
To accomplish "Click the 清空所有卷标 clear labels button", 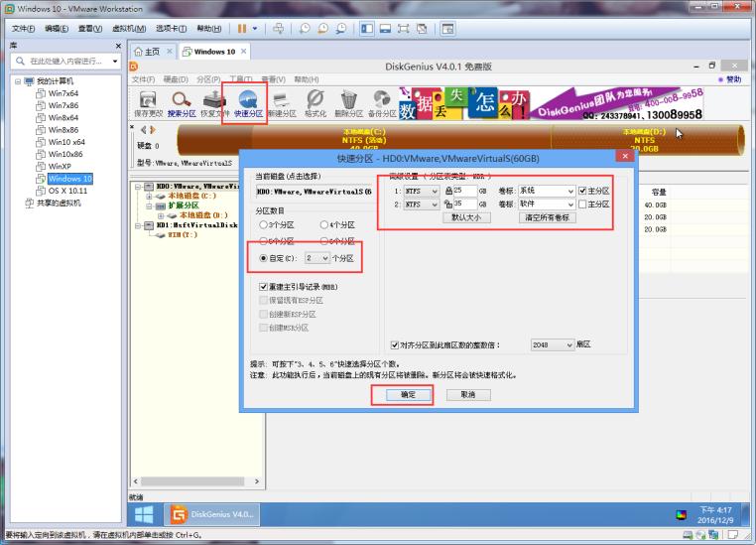I will (548, 217).
